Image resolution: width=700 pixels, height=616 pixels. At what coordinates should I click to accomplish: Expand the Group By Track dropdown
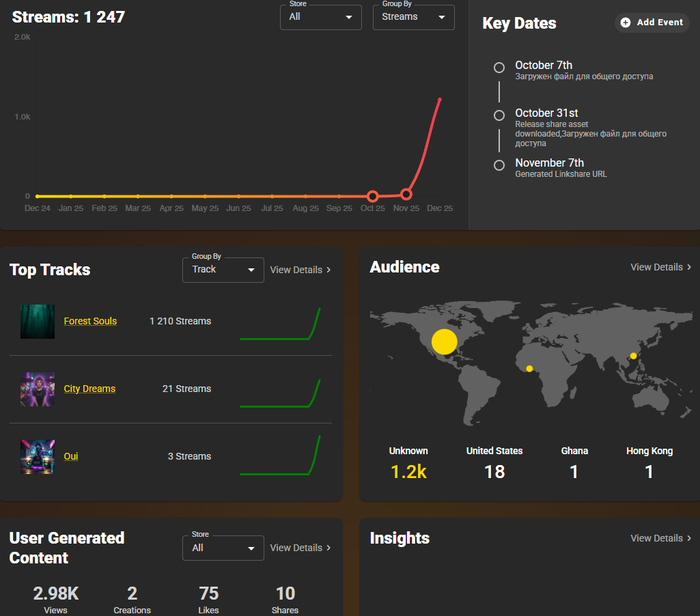(222, 269)
